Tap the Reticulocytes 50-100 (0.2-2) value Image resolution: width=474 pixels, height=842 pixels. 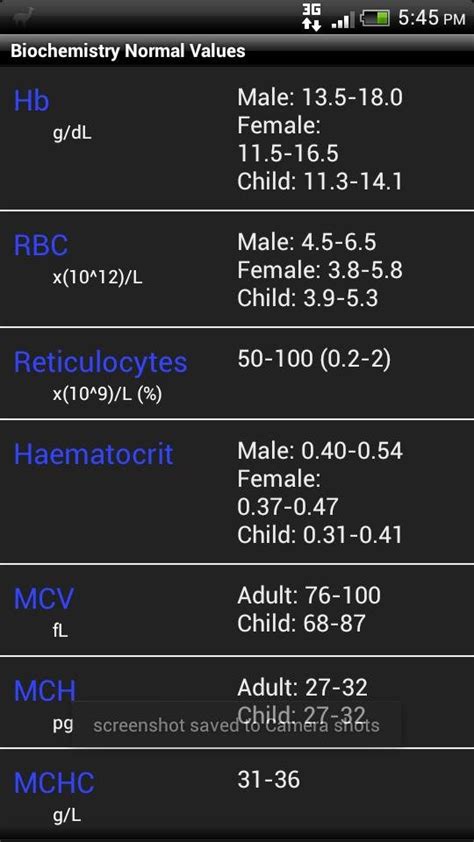click(x=314, y=360)
